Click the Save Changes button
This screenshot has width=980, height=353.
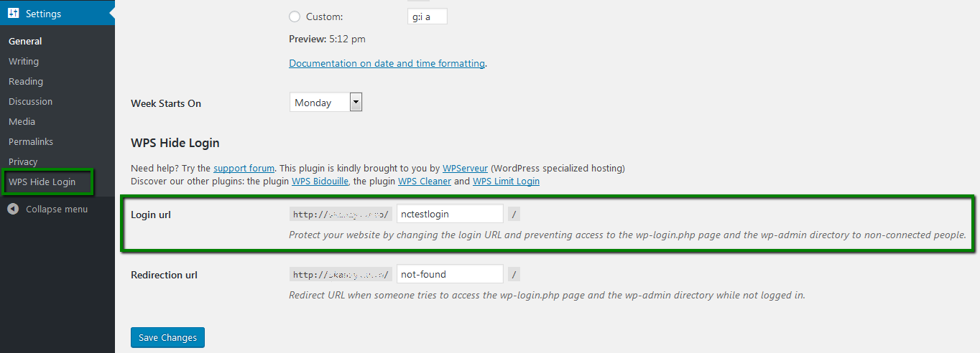click(168, 337)
